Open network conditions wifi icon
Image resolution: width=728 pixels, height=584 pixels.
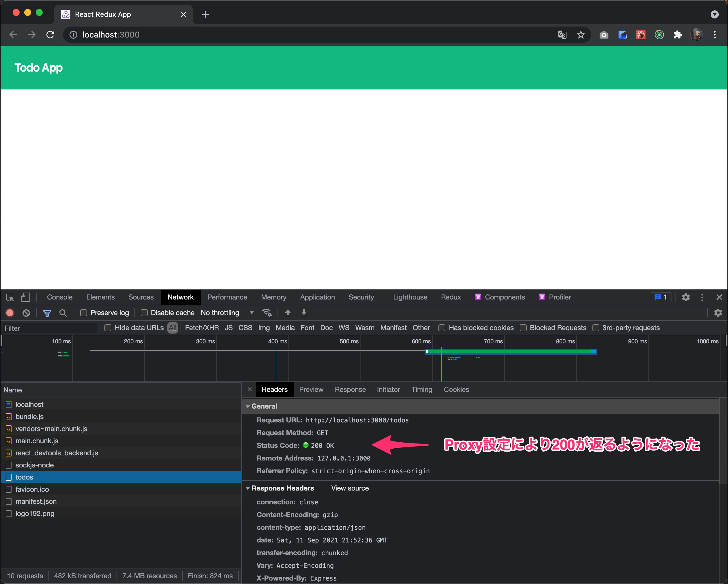coord(267,313)
